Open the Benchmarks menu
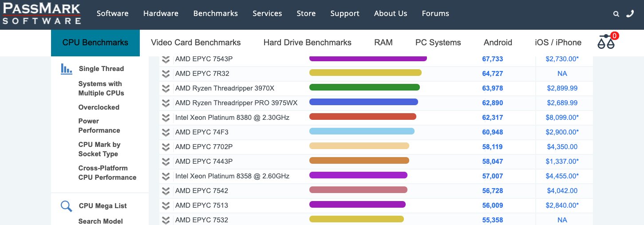The image size is (644, 225). [216, 13]
